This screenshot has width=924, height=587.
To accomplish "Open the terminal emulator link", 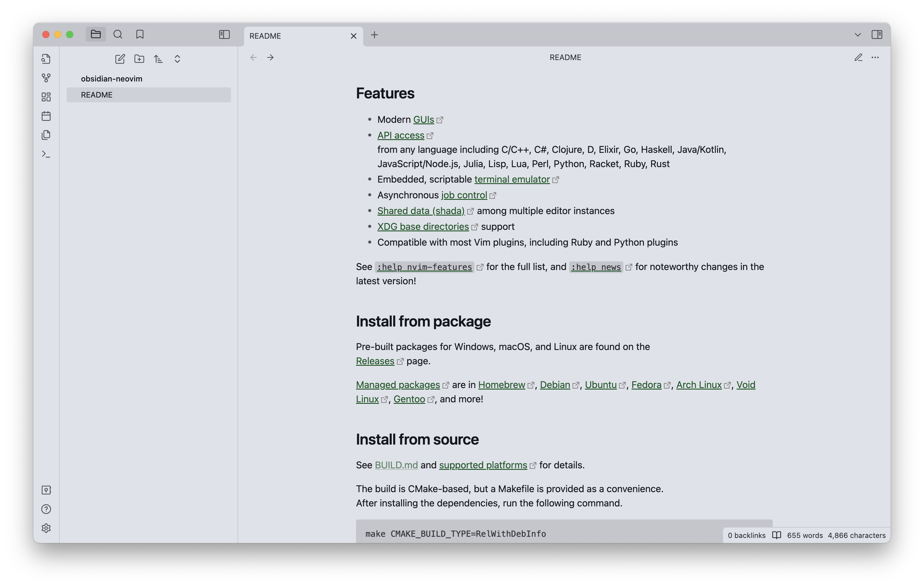I will click(512, 179).
